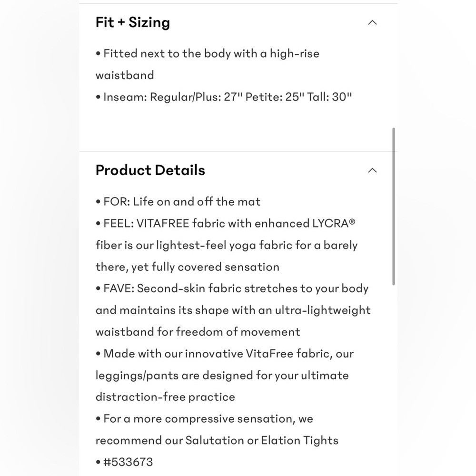This screenshot has height=476, width=476.
Task: Click the Fit + Sizing heading
Action: click(x=133, y=22)
